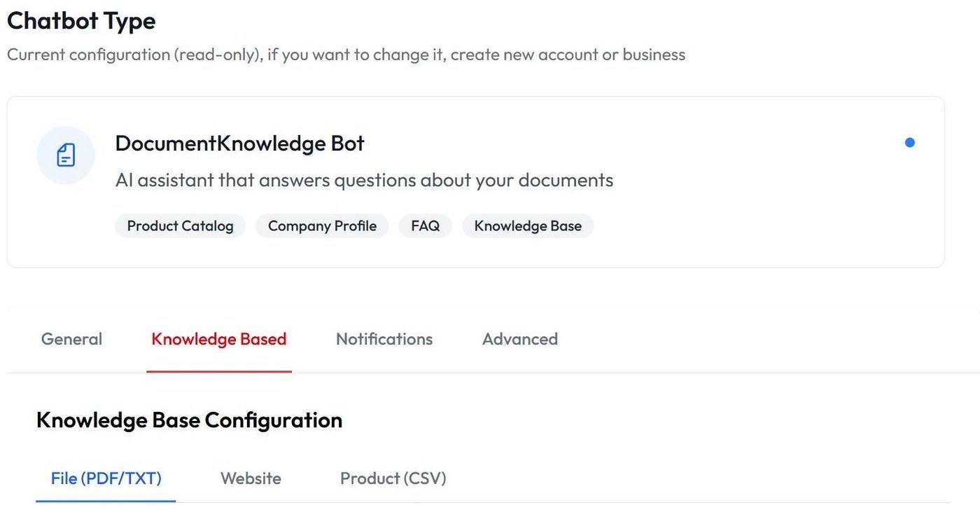Switch to the General tab
Viewport: 980px width, 512px height.
[71, 339]
